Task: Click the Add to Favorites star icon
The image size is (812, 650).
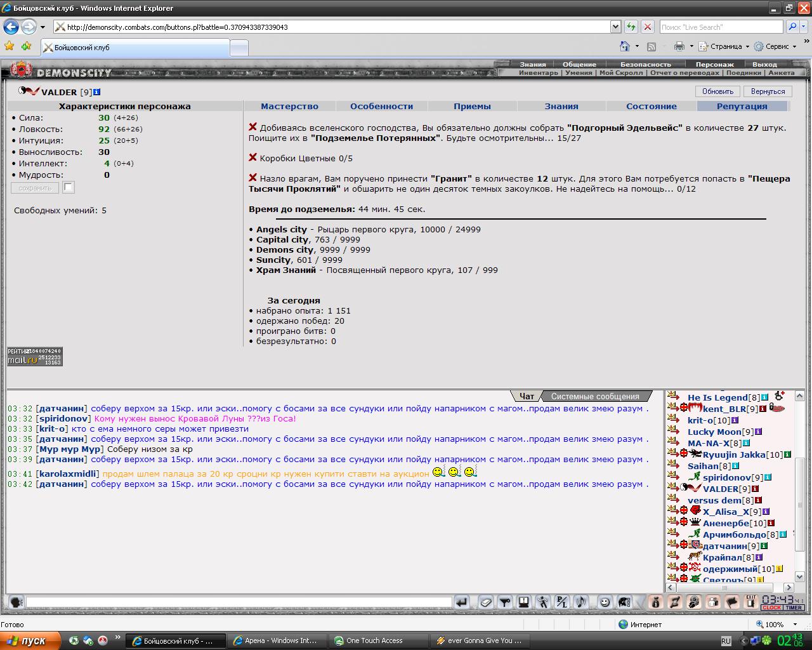Action: click(26, 46)
